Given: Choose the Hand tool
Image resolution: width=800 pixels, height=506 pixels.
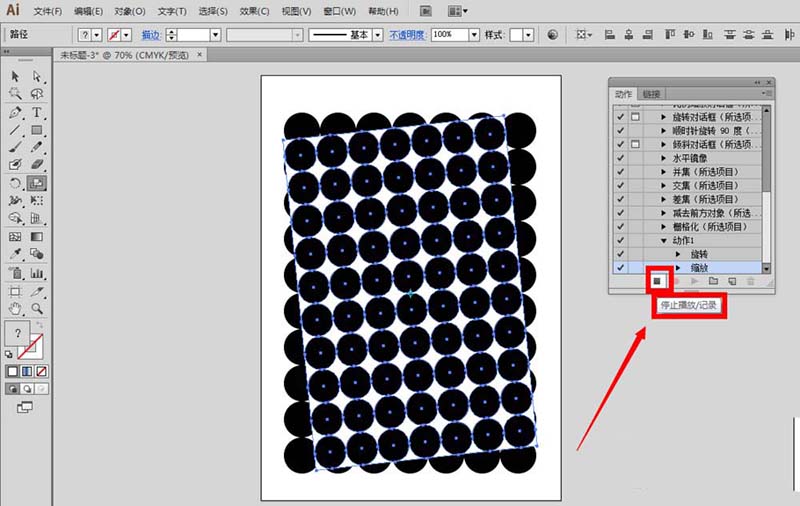Looking at the screenshot, I should [16, 307].
